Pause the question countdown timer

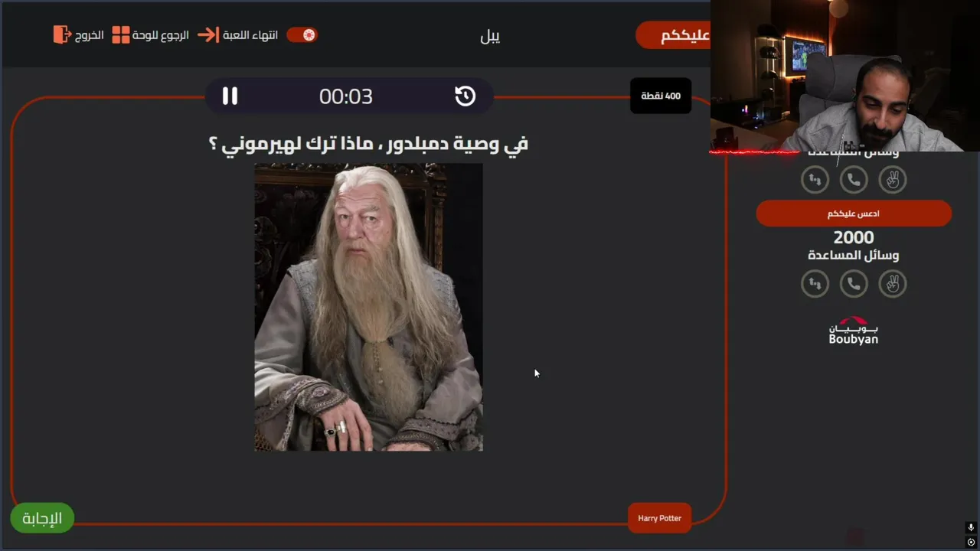coord(230,96)
